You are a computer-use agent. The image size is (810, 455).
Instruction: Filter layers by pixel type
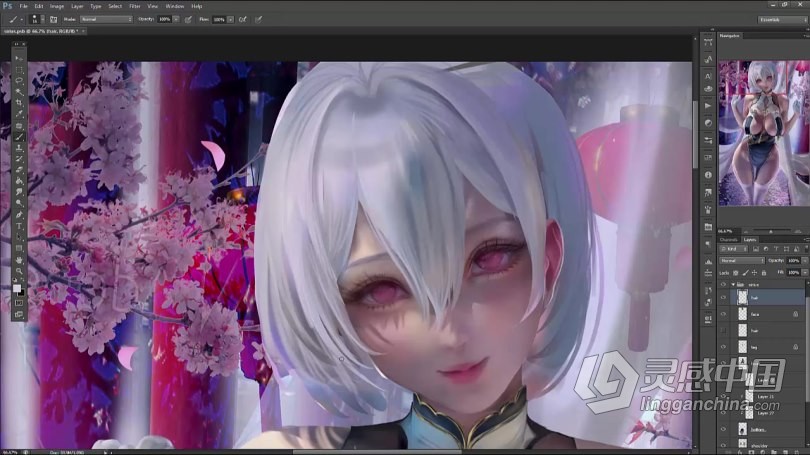coord(756,249)
